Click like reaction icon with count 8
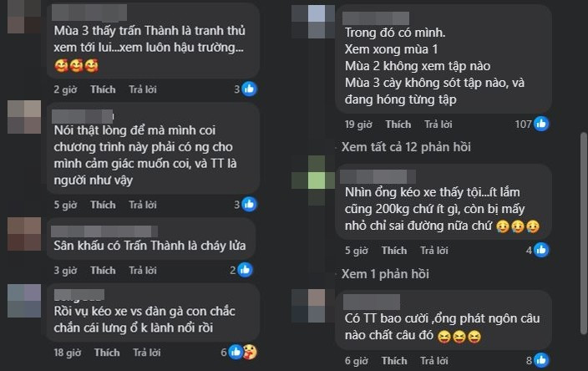The height and width of the screenshot is (371, 588). [x=541, y=360]
